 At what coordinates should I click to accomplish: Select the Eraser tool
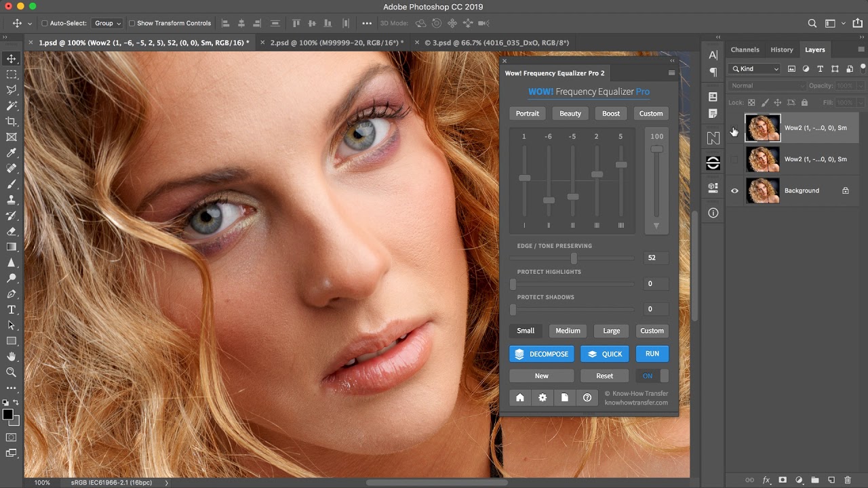coord(12,231)
